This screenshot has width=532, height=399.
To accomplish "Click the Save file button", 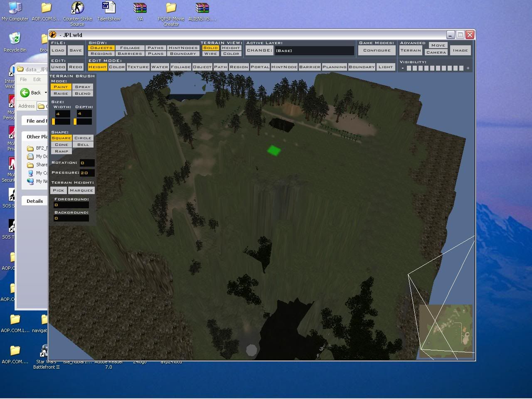I will [76, 50].
